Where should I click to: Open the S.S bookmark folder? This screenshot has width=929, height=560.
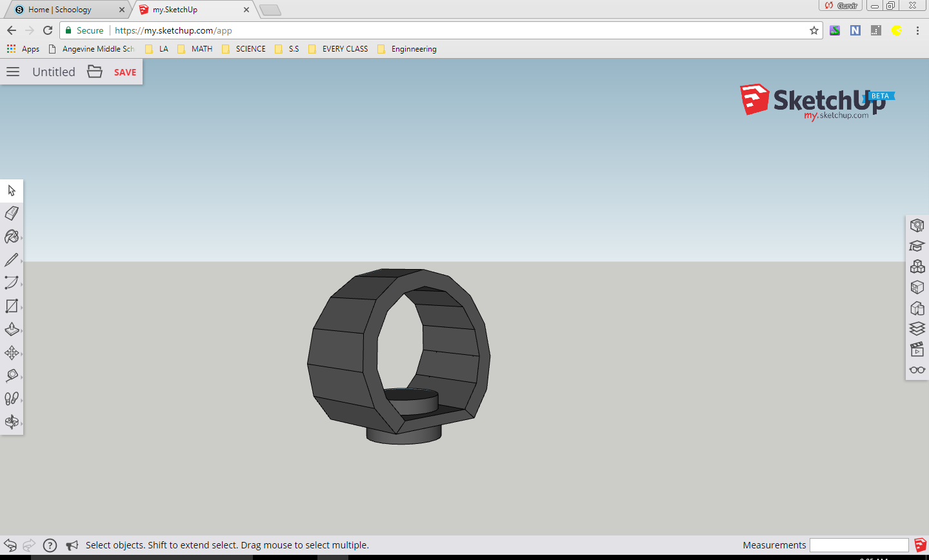pyautogui.click(x=287, y=49)
